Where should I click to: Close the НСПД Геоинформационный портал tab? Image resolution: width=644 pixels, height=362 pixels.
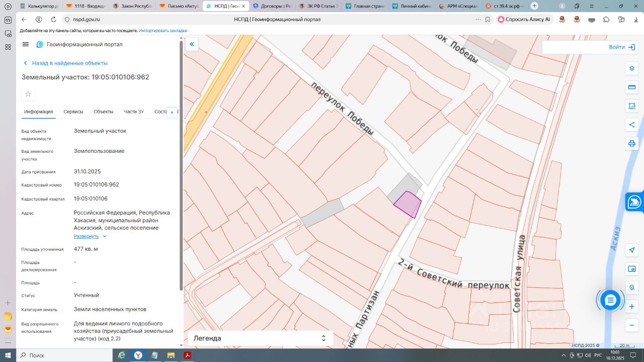[x=244, y=6]
